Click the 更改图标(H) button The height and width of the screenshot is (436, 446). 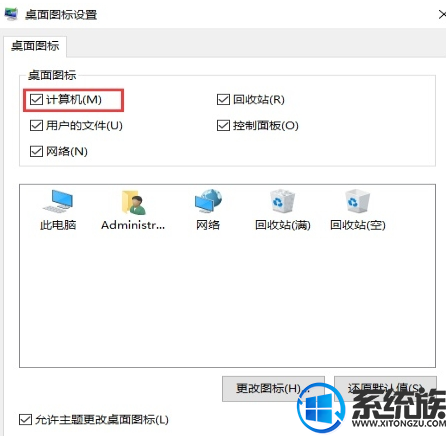(273, 389)
